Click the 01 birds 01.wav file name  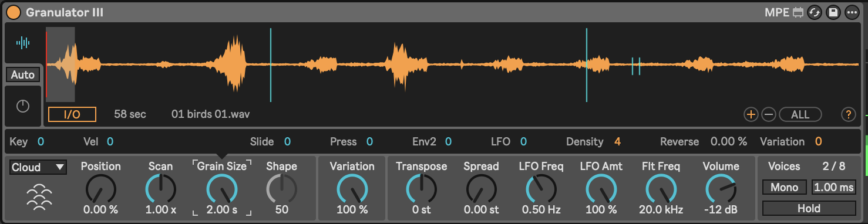tap(210, 114)
